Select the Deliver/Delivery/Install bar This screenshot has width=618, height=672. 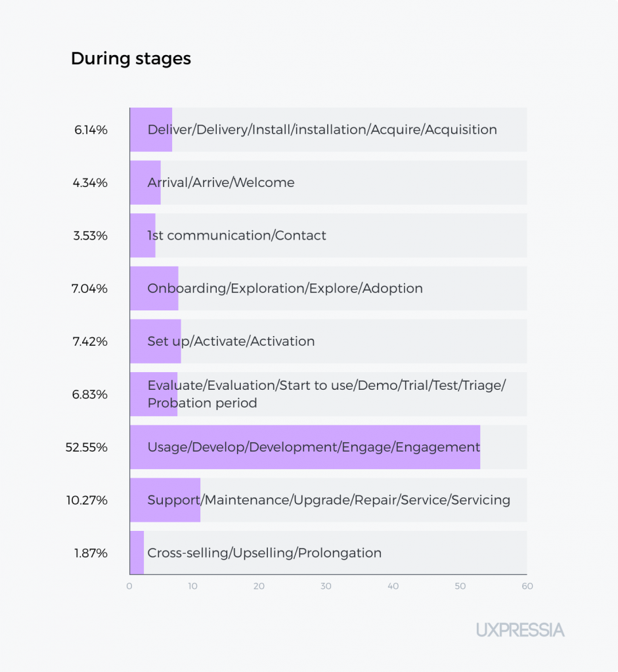click(151, 129)
